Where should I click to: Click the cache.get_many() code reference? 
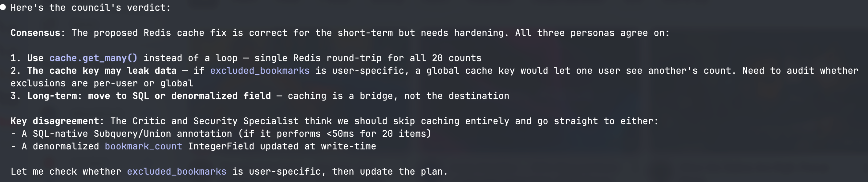[93, 58]
